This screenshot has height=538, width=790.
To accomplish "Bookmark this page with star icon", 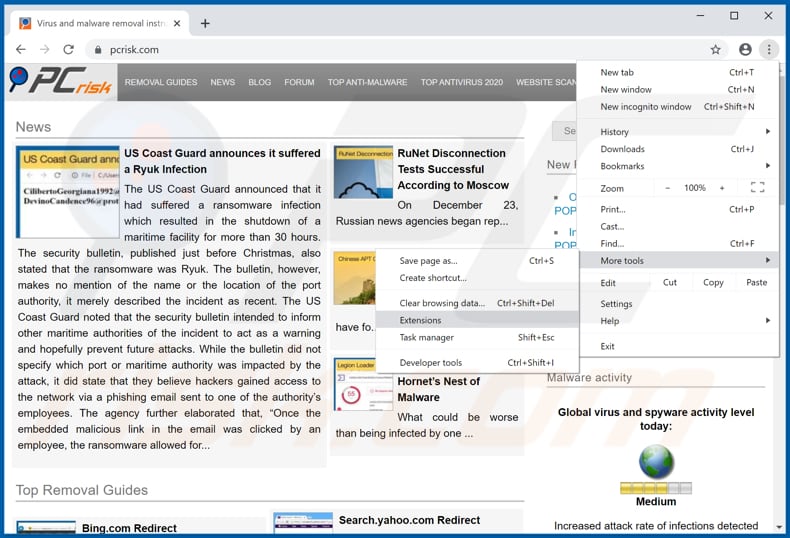I will [x=716, y=49].
